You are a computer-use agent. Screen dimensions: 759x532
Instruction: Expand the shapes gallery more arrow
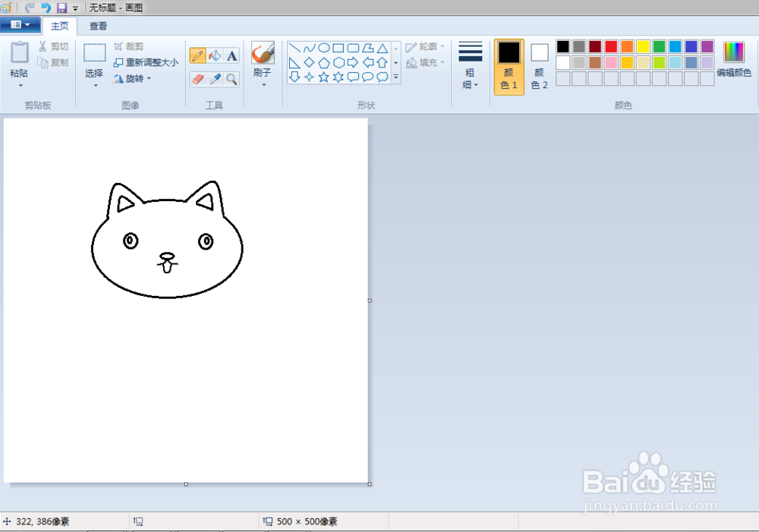click(396, 77)
